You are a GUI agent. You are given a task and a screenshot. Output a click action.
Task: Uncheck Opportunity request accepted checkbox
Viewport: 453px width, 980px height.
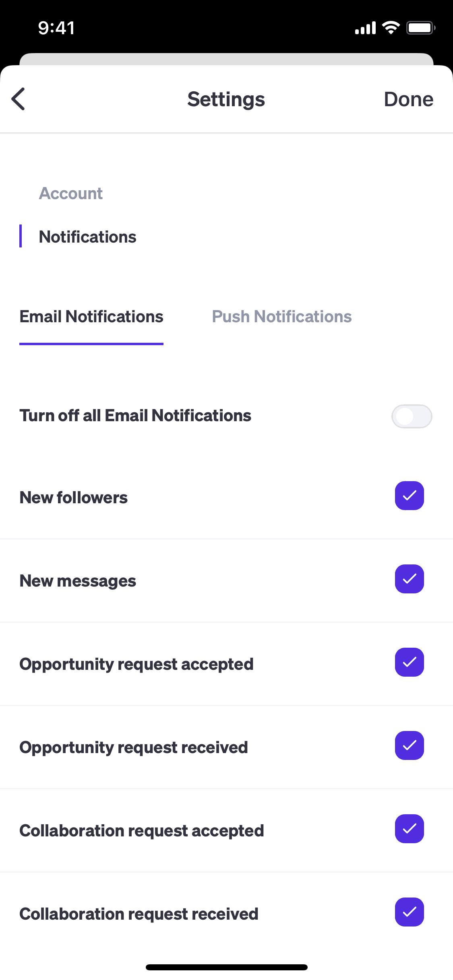click(x=410, y=662)
